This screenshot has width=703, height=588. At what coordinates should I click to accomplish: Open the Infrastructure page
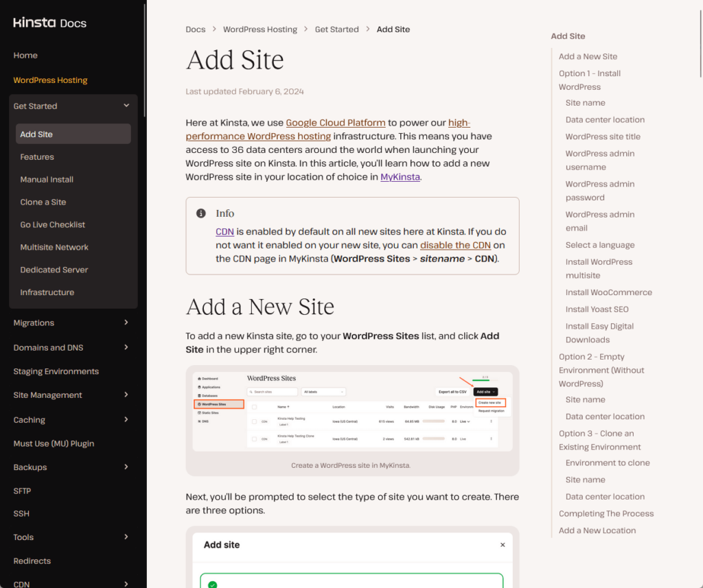(47, 292)
